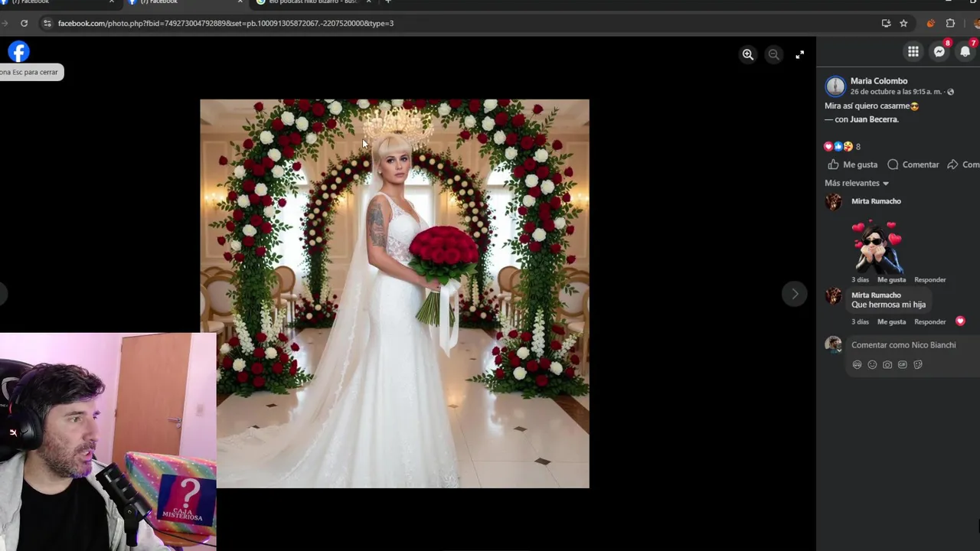Open the reactions summary icons

click(838, 146)
